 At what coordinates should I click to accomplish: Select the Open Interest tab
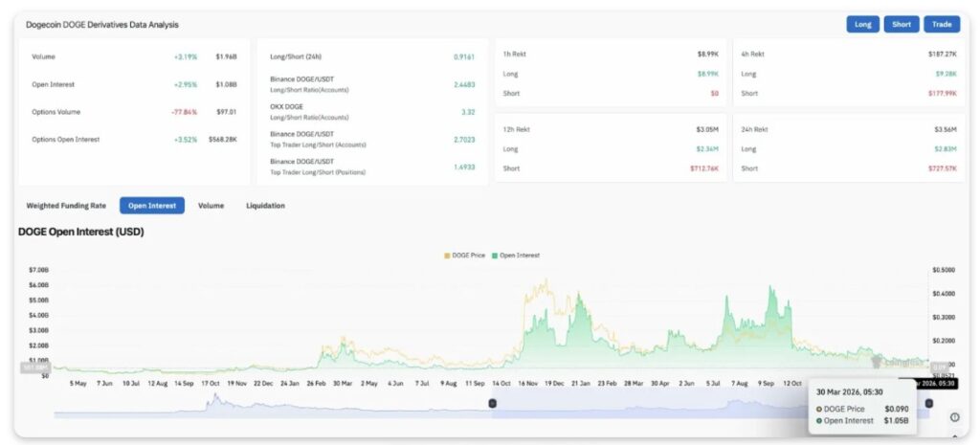(x=151, y=206)
